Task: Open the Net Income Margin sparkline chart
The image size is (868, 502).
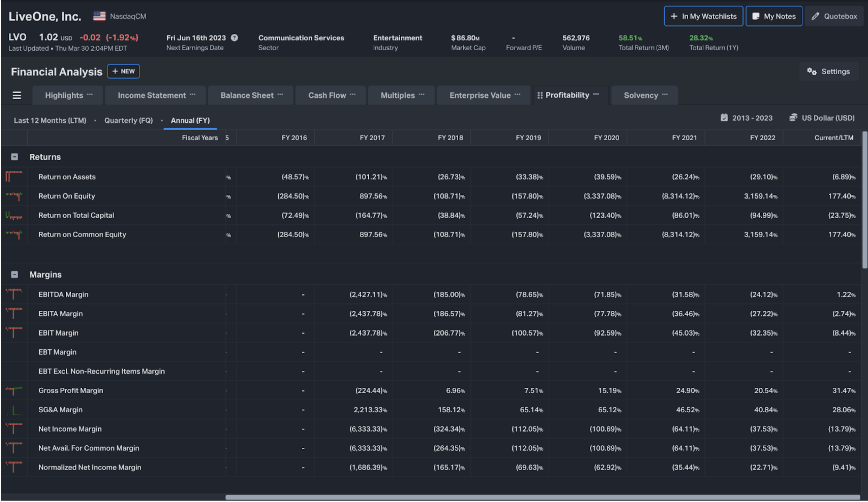Action: point(14,429)
